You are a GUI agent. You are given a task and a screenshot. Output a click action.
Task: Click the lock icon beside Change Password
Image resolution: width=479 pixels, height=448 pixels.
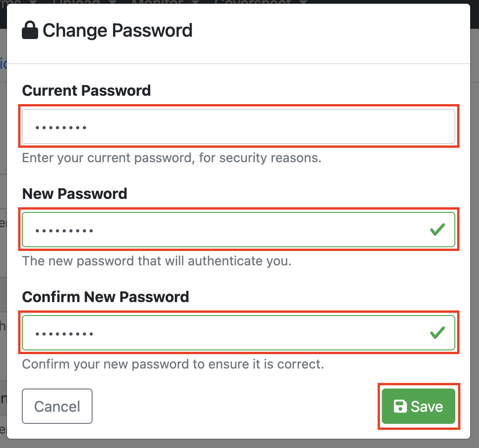coord(30,31)
